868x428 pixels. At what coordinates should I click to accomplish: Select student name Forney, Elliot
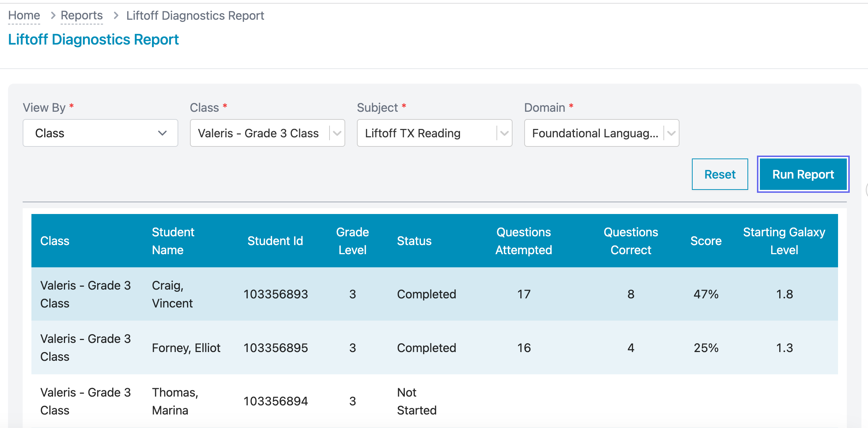[186, 348]
